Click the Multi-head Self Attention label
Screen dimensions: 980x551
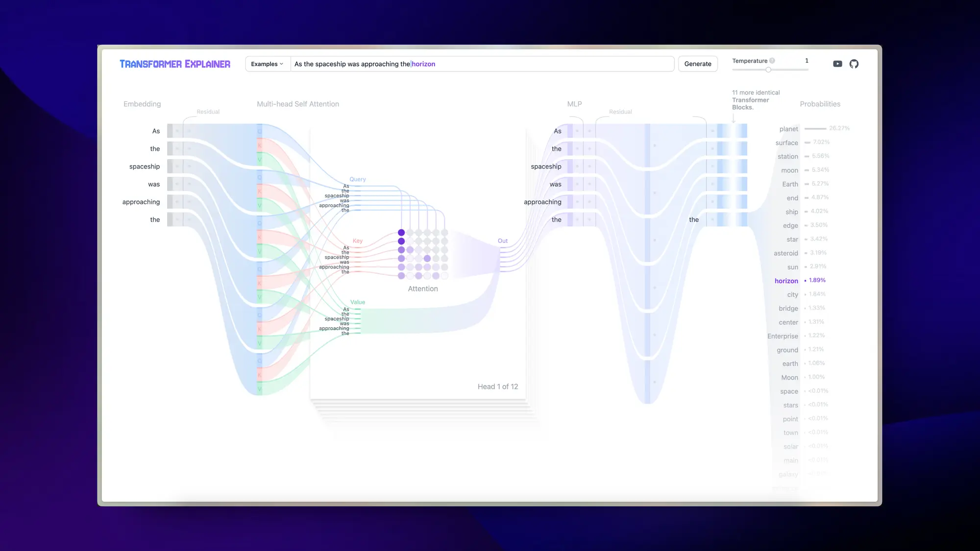coord(298,104)
